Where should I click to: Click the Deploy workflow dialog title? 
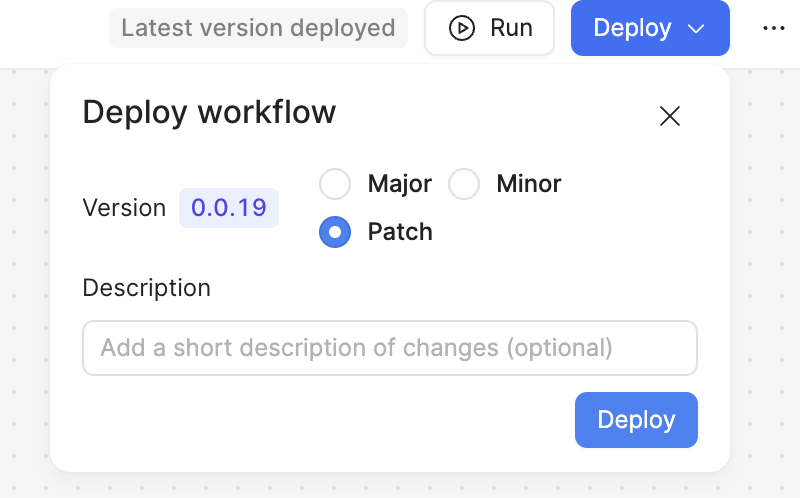point(209,113)
